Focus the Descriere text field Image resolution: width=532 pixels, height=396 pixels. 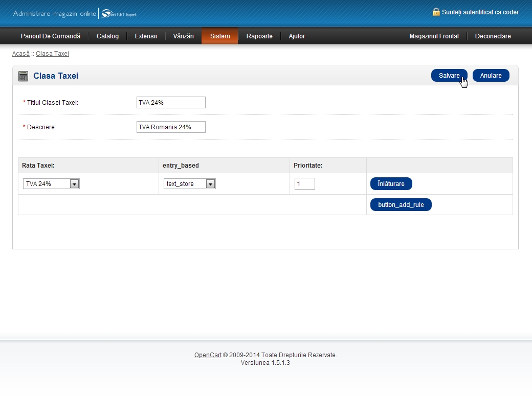click(171, 127)
